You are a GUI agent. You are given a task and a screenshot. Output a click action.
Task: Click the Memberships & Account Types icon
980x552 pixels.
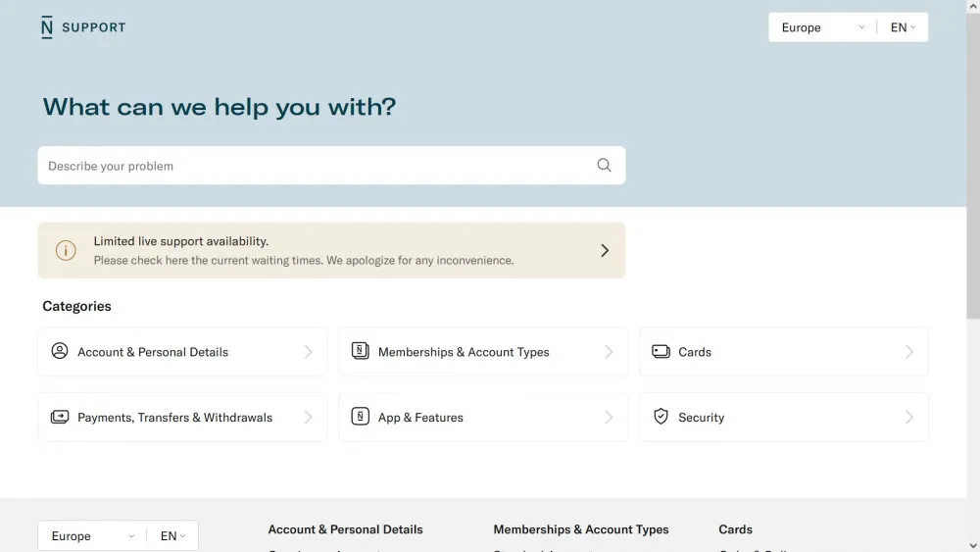click(360, 351)
